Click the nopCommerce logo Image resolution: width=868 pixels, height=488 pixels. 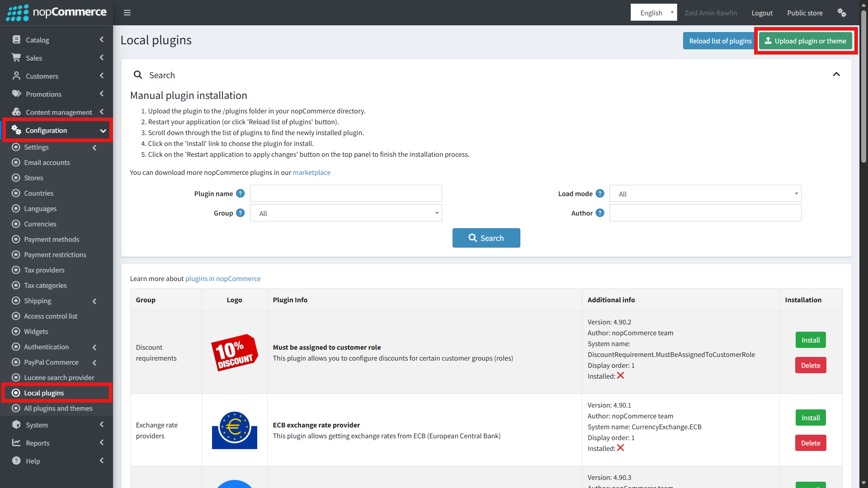[x=57, y=13]
